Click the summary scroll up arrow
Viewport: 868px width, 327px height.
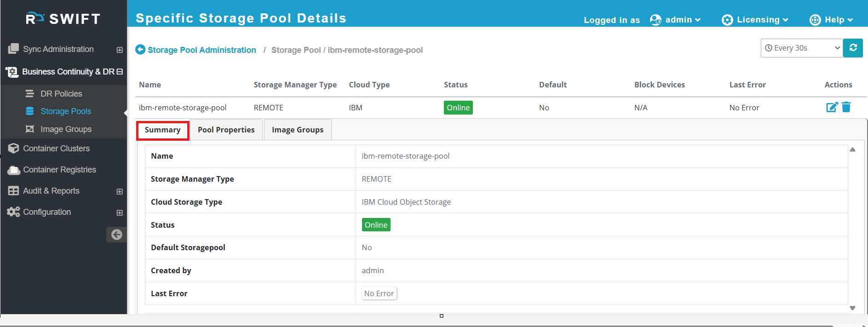click(852, 149)
